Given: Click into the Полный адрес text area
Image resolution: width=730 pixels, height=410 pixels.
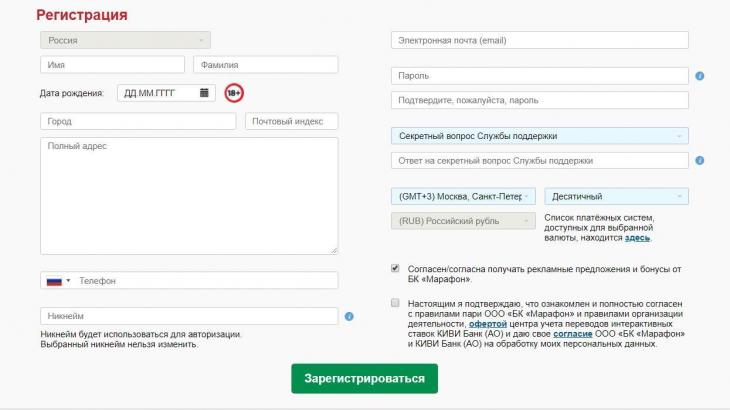Looking at the screenshot, I should pos(189,195).
